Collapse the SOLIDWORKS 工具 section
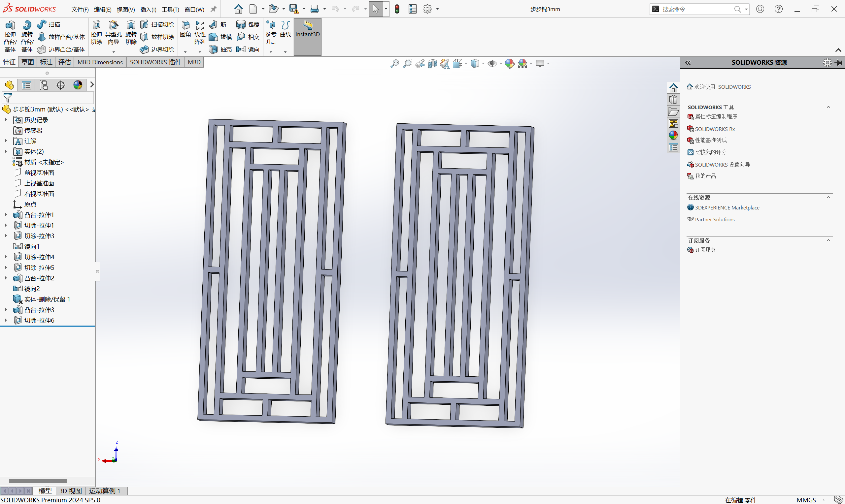845x504 pixels. pyautogui.click(x=828, y=107)
